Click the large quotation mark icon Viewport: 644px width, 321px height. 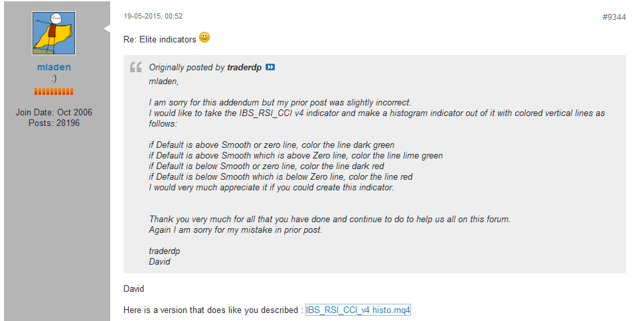coord(136,67)
